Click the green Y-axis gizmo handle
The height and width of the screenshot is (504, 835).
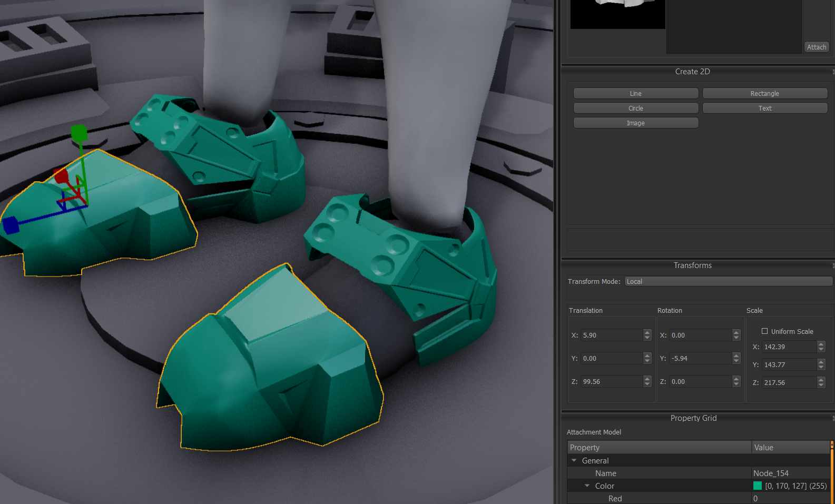pyautogui.click(x=79, y=133)
